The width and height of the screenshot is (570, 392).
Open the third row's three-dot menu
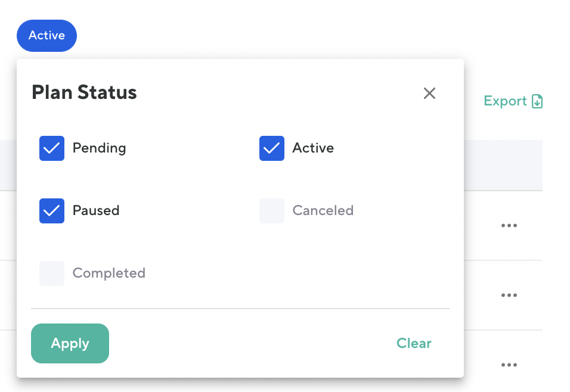[509, 365]
